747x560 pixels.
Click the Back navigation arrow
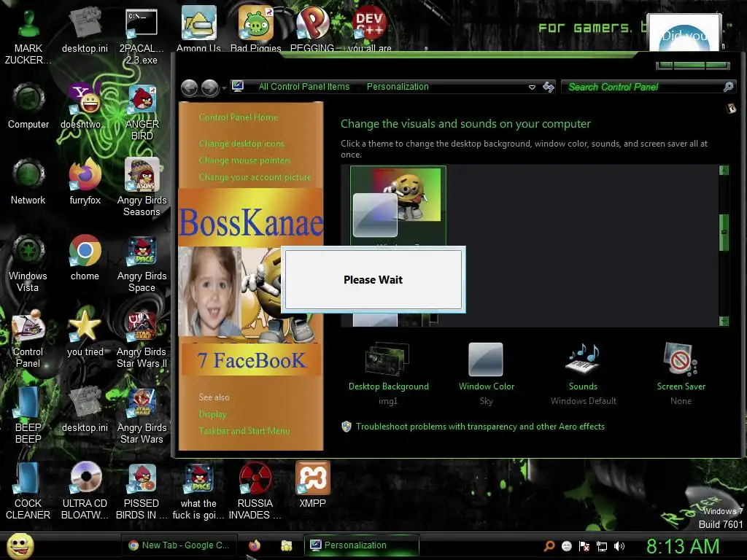(x=189, y=87)
